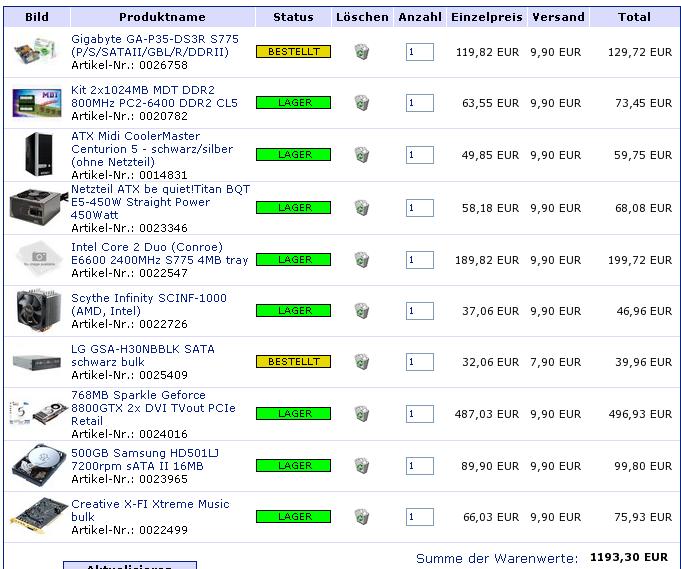Remove Sparkle Geforce 8800GTX via trash icon

click(x=362, y=414)
